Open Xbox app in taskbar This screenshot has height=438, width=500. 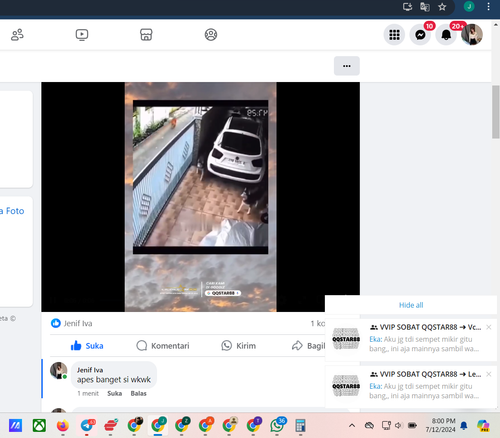click(39, 425)
